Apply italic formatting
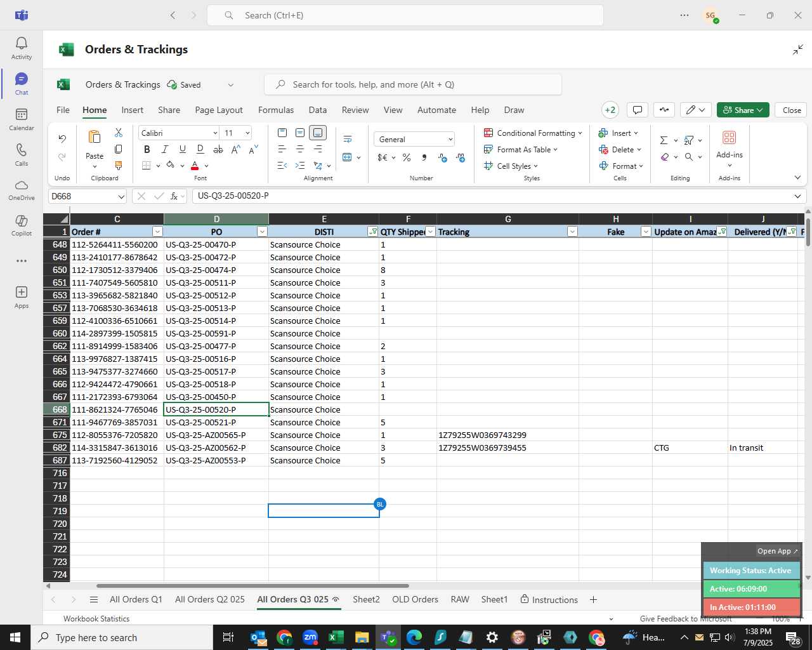812x650 pixels. 165,149
